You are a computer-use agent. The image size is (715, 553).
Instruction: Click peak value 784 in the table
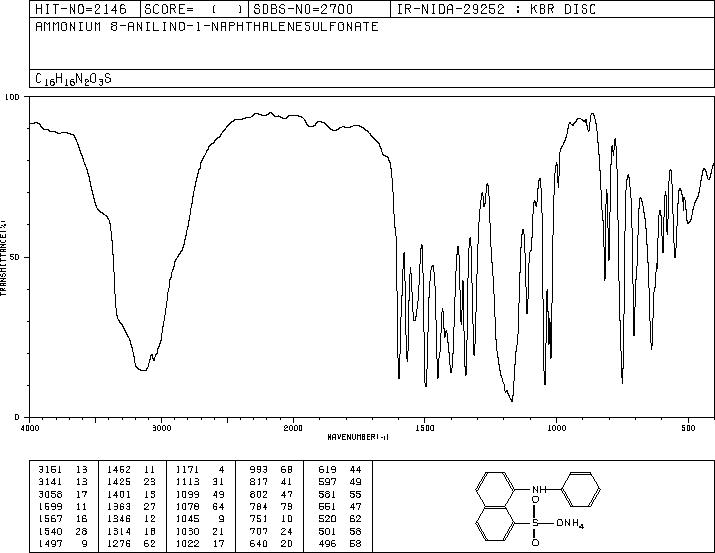(259, 506)
